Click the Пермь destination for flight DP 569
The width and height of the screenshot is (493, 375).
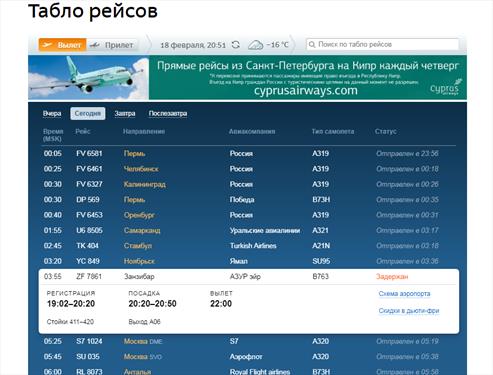pyautogui.click(x=134, y=200)
